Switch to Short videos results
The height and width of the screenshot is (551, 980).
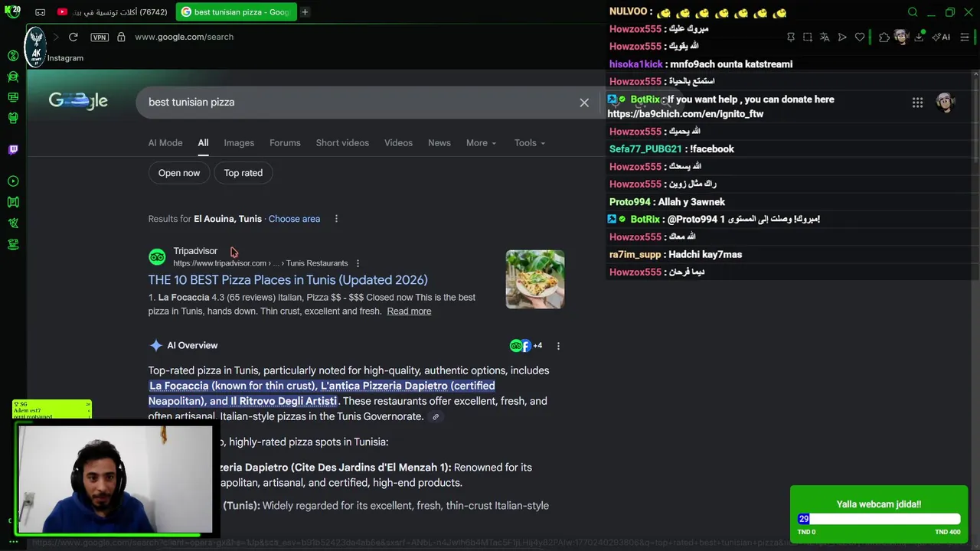(342, 143)
